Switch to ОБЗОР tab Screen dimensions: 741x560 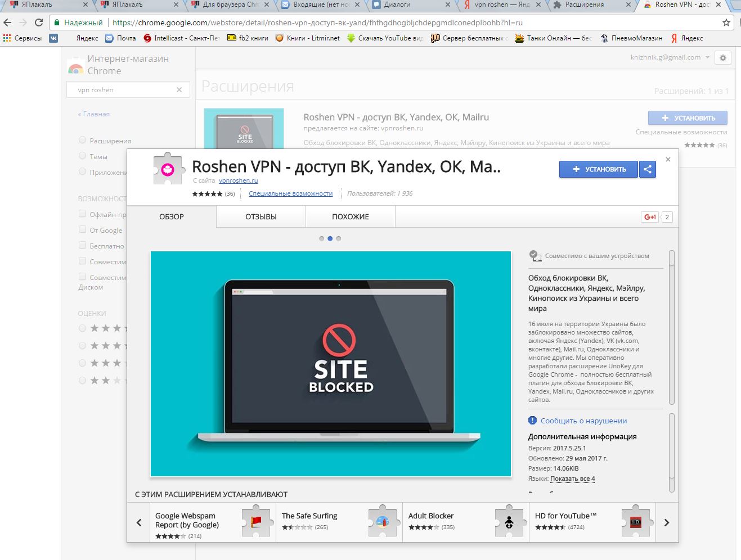172,216
